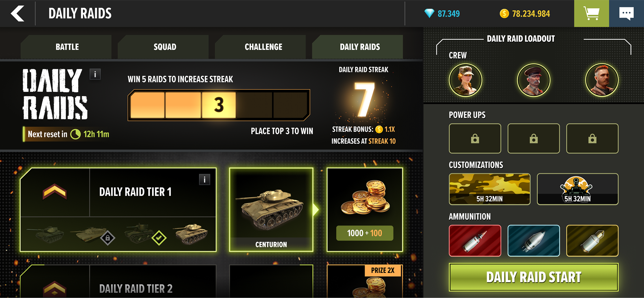Open the chat messages icon
The width and height of the screenshot is (644, 298).
tap(627, 13)
